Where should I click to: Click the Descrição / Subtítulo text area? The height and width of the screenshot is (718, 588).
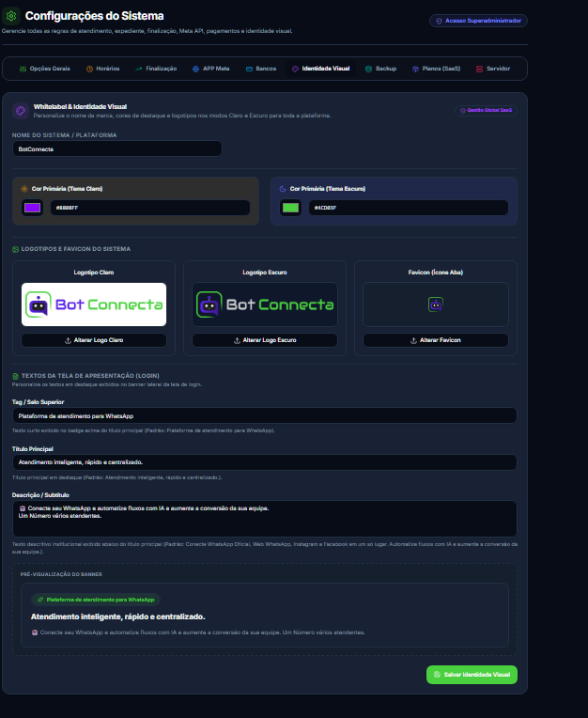(265, 519)
